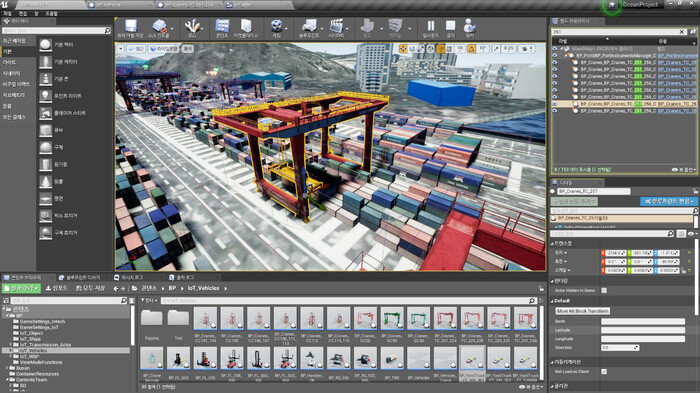Viewport: 700px width, 393px height.
Task: Toggle rotation angle snapping icon
Action: 471,49
